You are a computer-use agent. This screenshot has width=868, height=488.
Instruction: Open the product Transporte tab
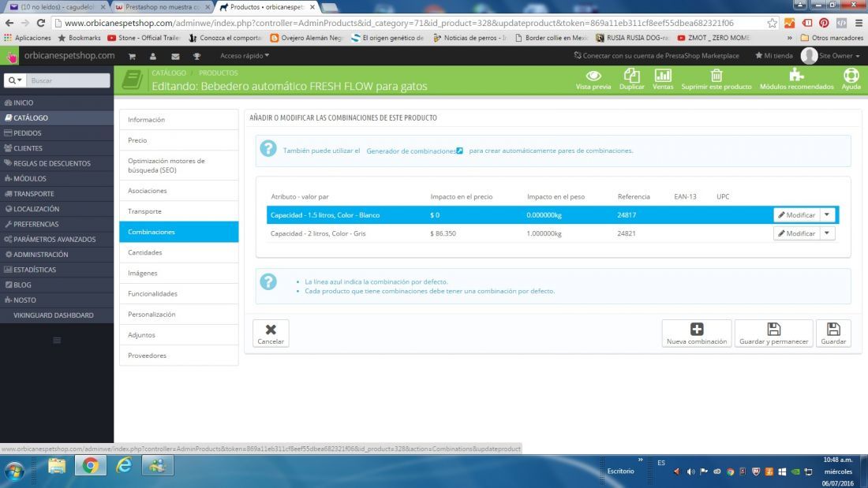179,211
